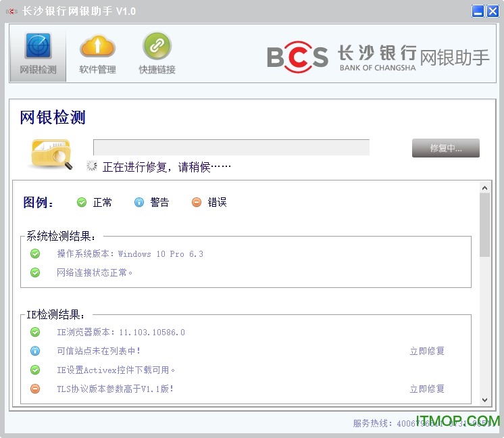Click status icon for IE浏览器版本 row
The image size is (504, 438).
point(35,332)
